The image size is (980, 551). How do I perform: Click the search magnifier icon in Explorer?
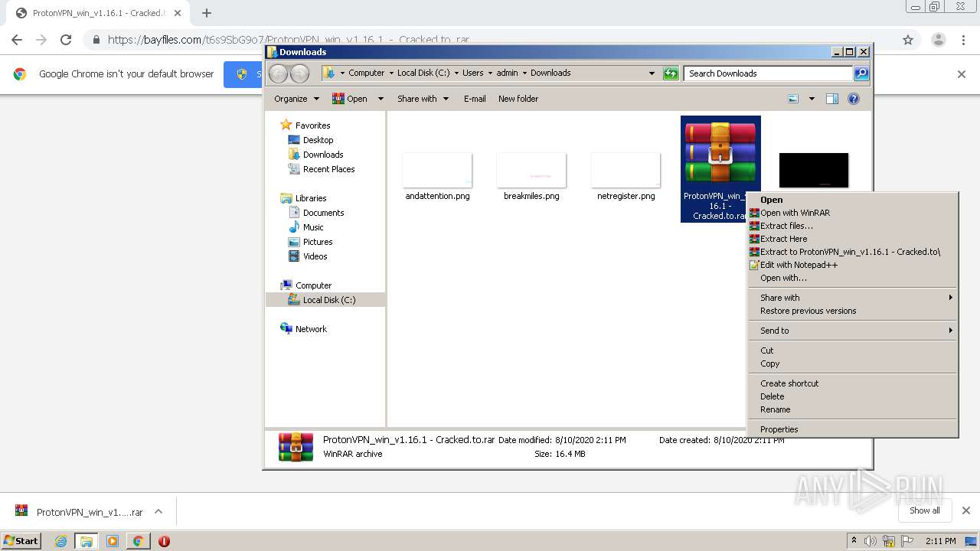point(861,73)
